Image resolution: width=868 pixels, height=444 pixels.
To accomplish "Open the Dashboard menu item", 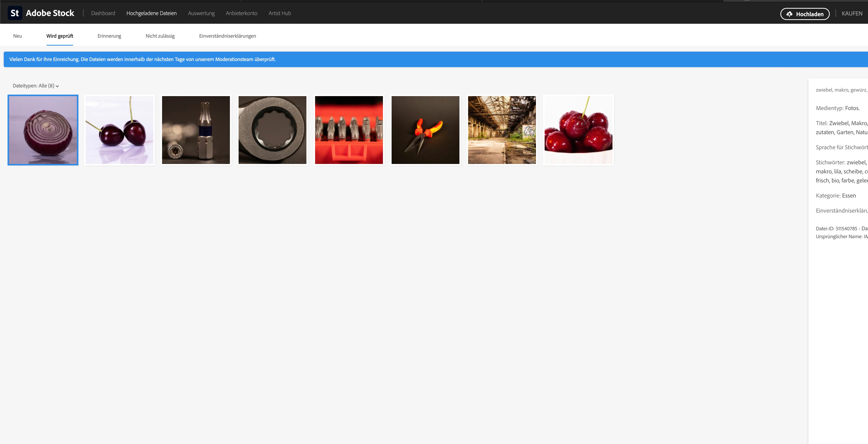I will pyautogui.click(x=103, y=13).
